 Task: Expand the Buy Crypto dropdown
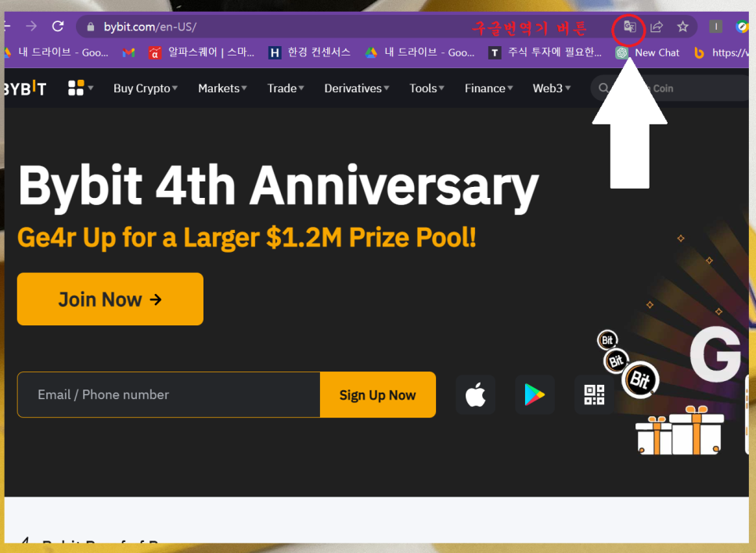(145, 88)
